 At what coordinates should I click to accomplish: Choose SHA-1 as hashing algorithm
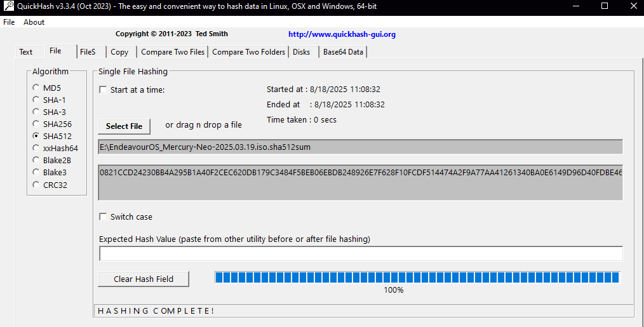pos(36,100)
